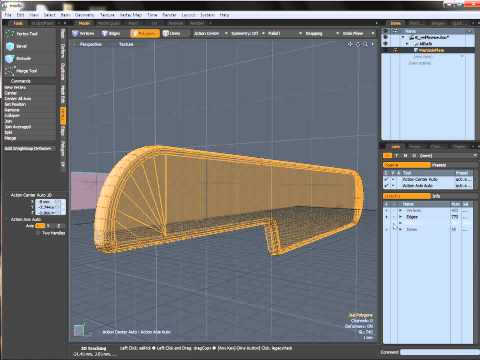Open the Action Center dropdown
480x360 pixels.
coord(210,34)
